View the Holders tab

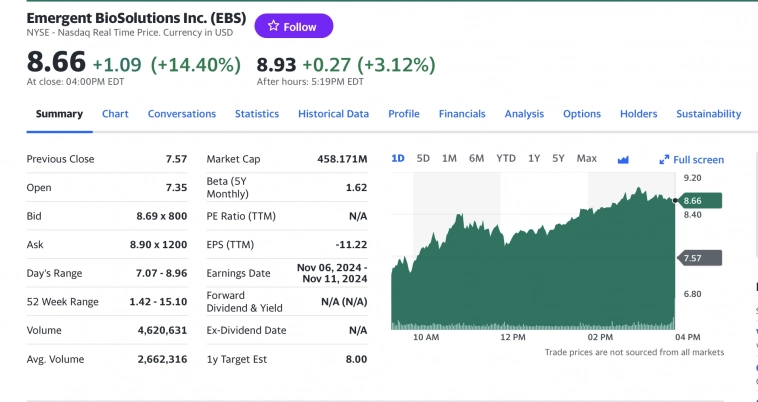(638, 114)
